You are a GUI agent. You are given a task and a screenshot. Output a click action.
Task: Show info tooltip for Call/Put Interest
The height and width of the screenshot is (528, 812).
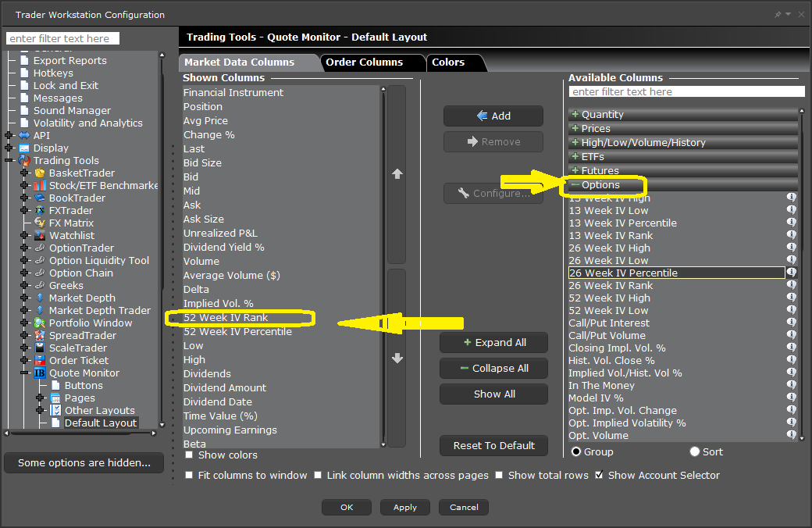[791, 323]
